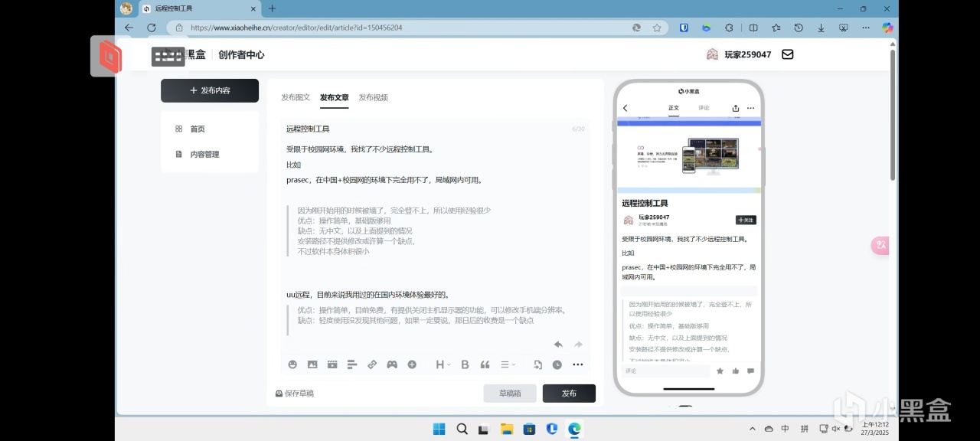Open three-dot menu in phone preview
This screenshot has width=980, height=441.
pyautogui.click(x=750, y=108)
